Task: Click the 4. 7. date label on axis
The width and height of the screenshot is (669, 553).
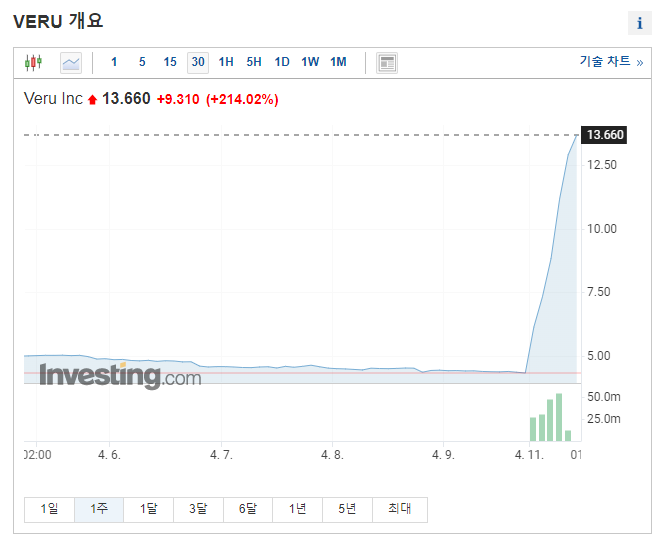Action: [221, 455]
